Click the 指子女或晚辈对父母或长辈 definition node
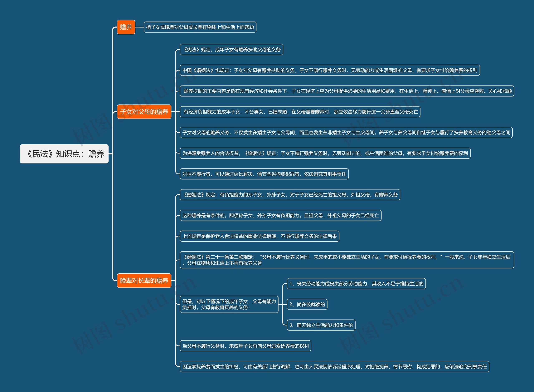534x392 pixels. pos(200,27)
